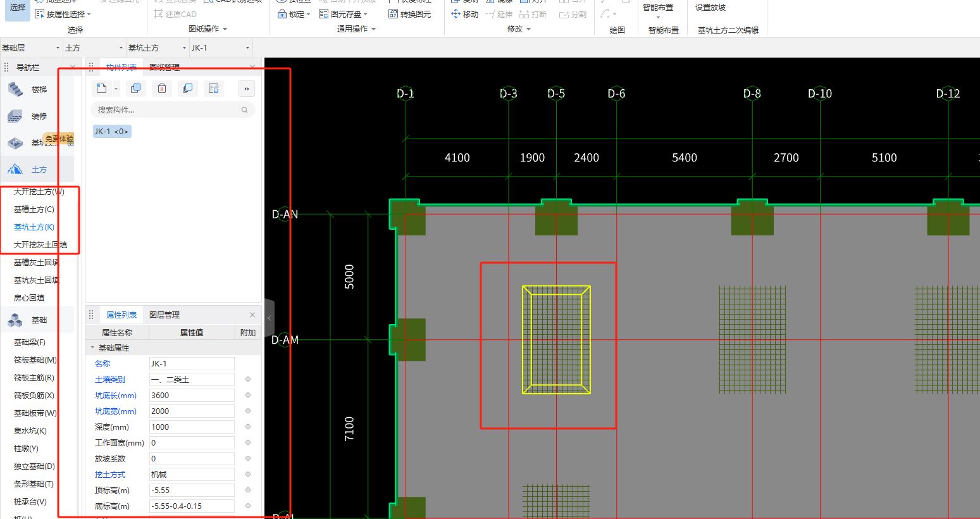Select 基坑土方(K) in navigation list
Viewport: 980px width, 519px height.
[34, 227]
